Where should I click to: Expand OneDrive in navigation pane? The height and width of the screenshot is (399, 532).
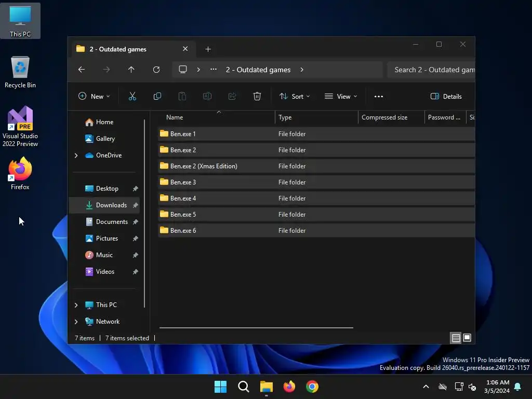point(76,155)
